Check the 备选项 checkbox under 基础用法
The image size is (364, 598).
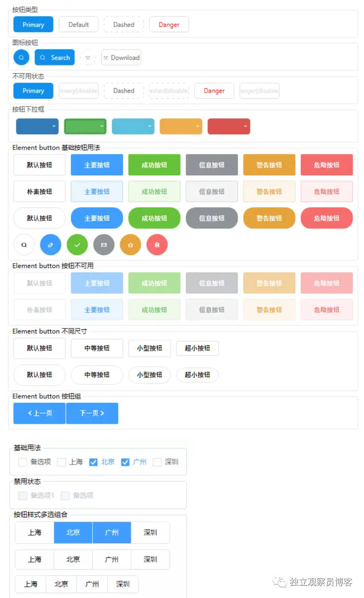(23, 462)
